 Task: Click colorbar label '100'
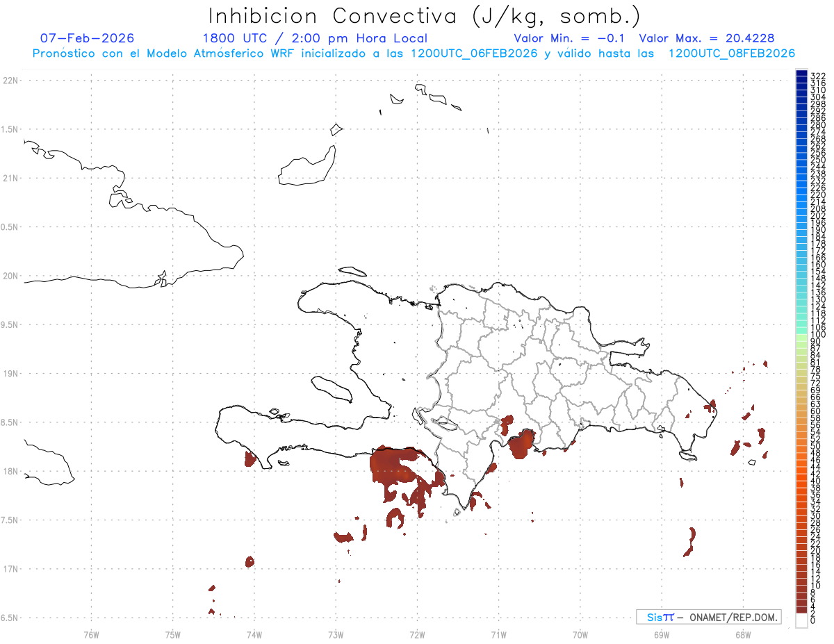click(x=817, y=335)
